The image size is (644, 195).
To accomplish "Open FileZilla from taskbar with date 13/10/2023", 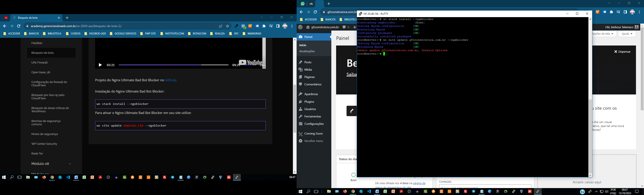I will (466, 192).
